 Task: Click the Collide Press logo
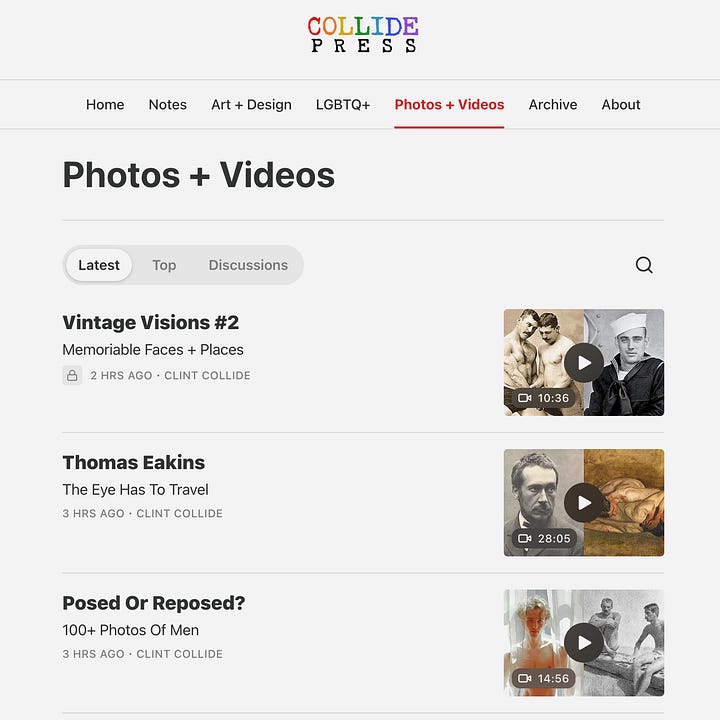point(363,35)
